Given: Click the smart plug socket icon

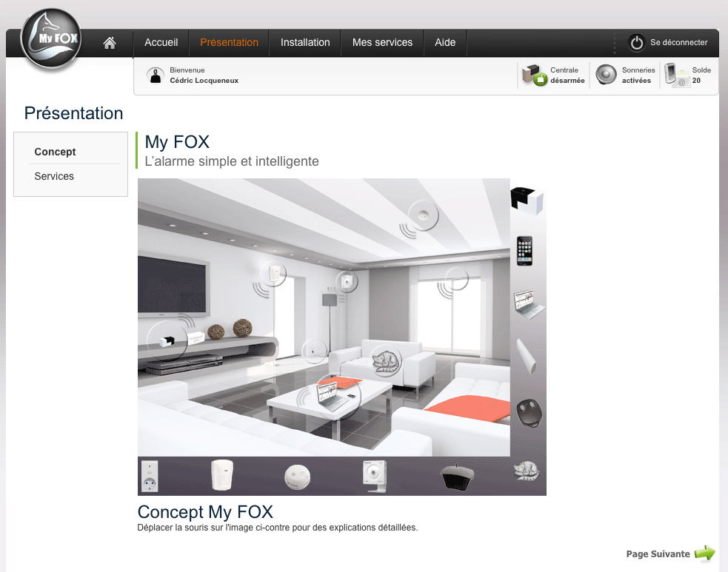Looking at the screenshot, I should coord(150,476).
